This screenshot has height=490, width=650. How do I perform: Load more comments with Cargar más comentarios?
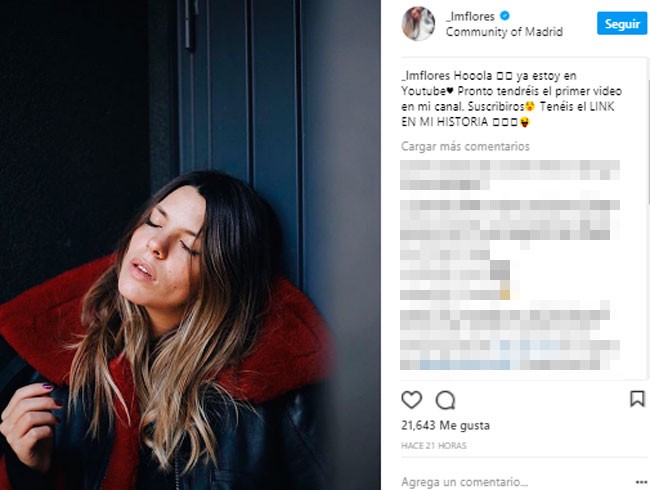point(465,146)
